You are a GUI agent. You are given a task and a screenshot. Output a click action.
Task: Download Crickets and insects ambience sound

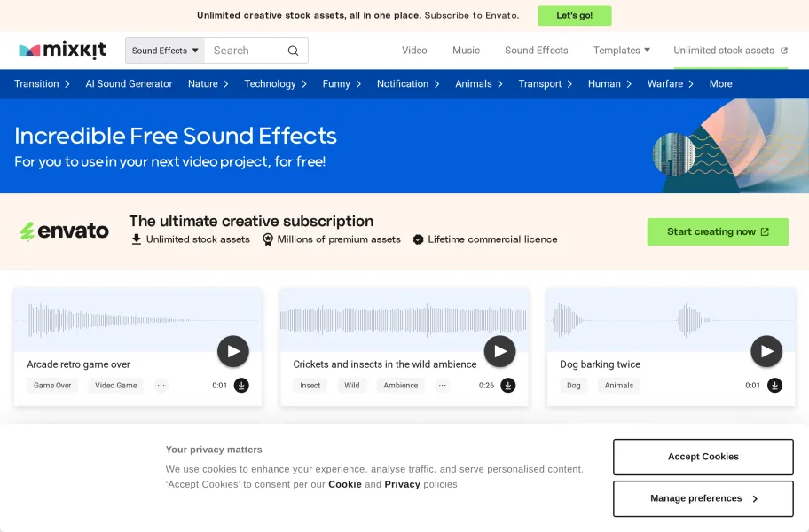(508, 385)
